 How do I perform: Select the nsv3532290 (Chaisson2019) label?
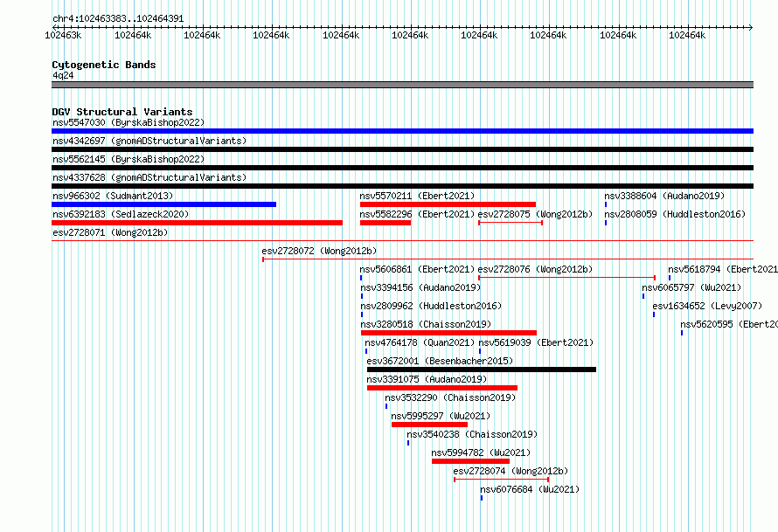tap(450, 397)
